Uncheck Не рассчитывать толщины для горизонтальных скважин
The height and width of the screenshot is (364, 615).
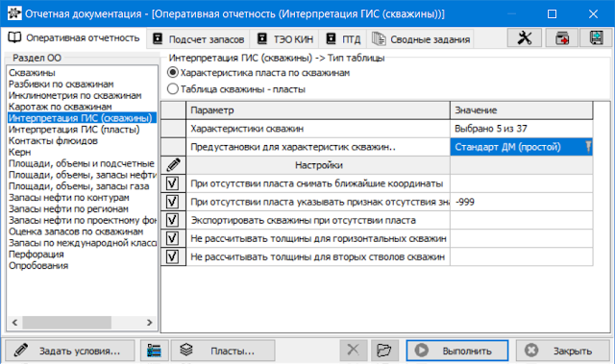coord(173,238)
